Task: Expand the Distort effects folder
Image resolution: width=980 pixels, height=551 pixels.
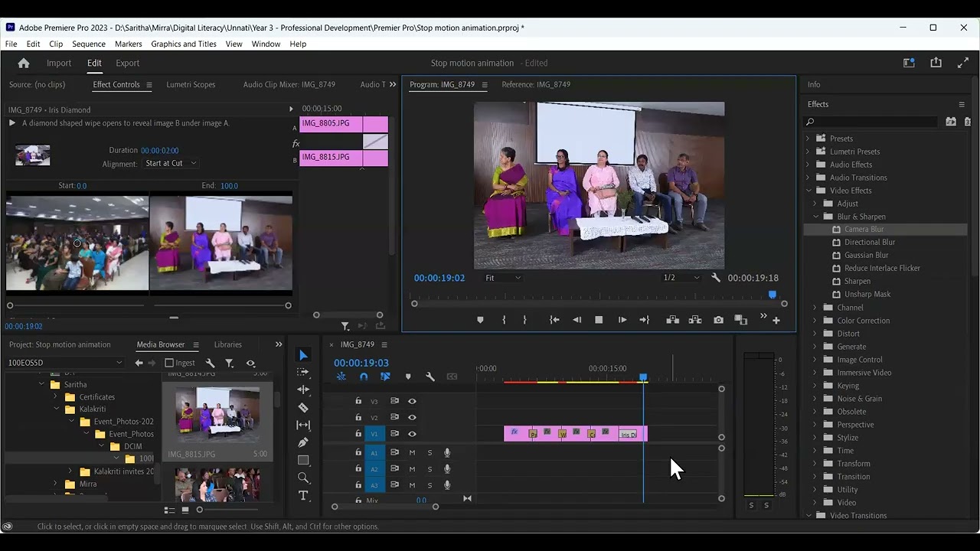Action: (x=815, y=334)
